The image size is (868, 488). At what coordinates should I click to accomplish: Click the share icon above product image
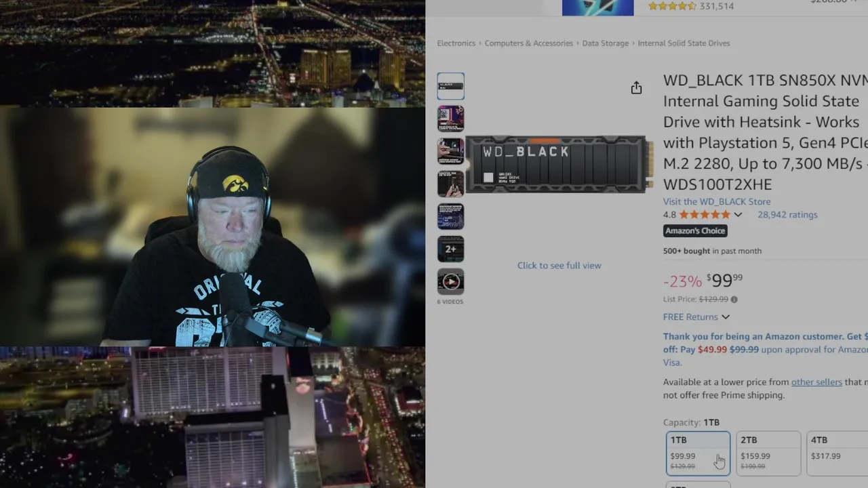[636, 87]
